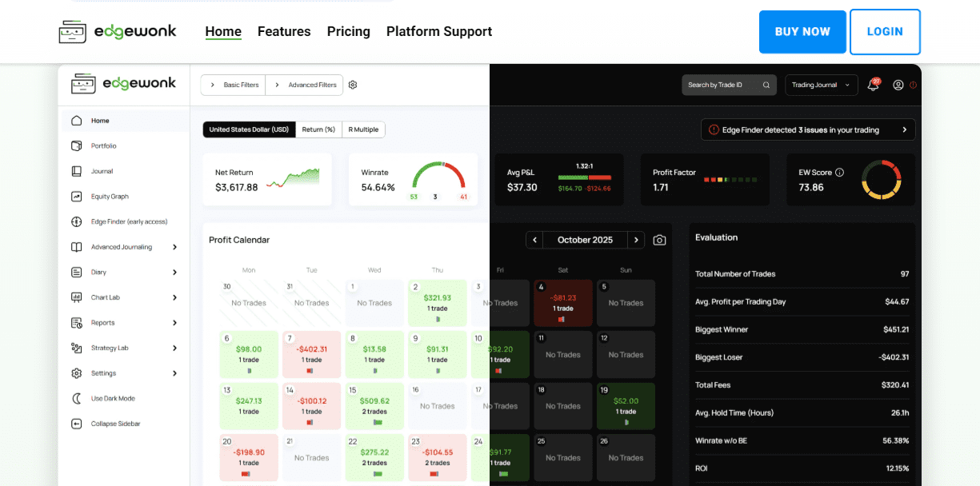Go to the Features page
Viewport: 980px width, 486px height.
284,32
